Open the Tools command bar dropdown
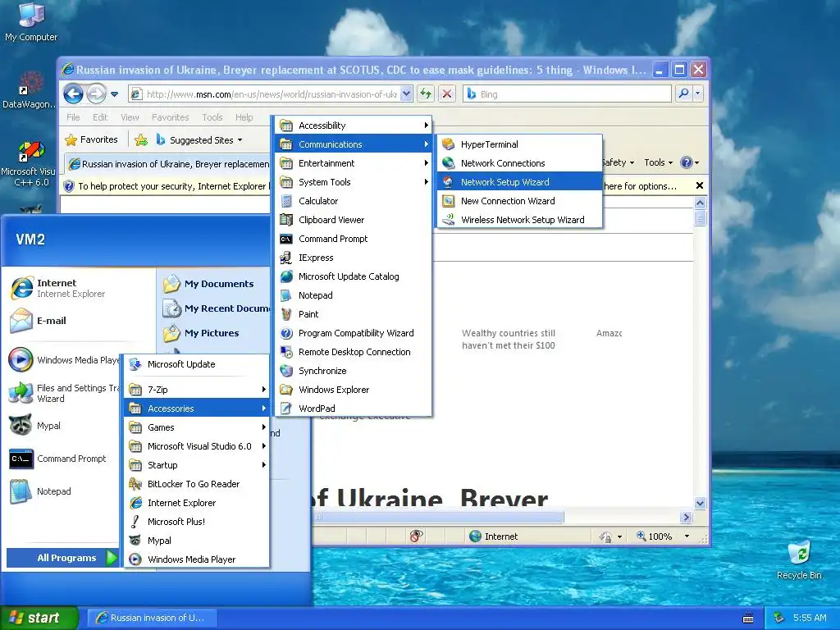 (x=659, y=162)
